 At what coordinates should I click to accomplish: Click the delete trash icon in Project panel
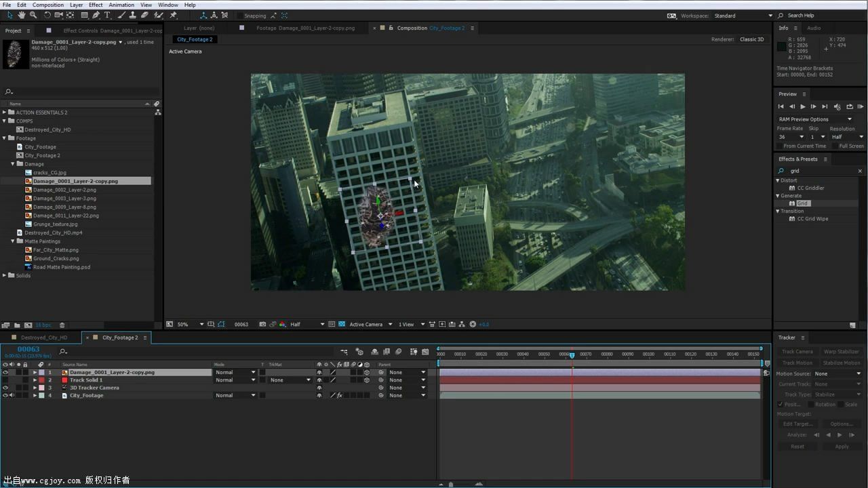tap(62, 325)
